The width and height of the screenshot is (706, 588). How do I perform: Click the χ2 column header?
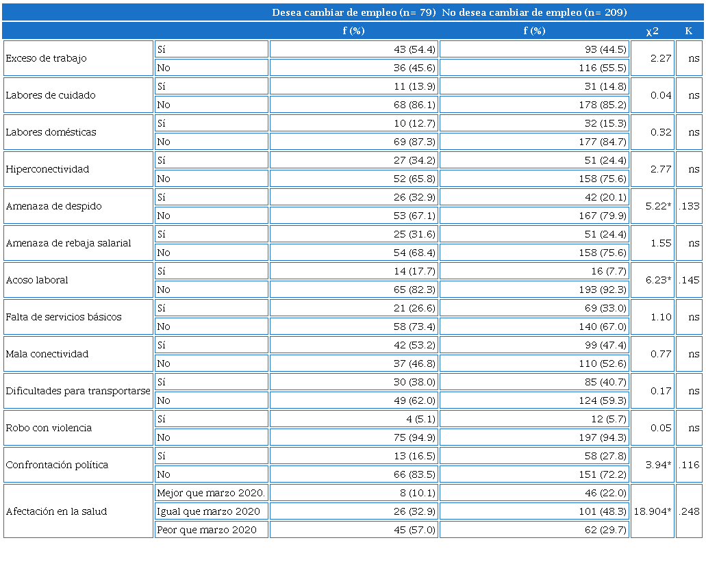[x=652, y=31]
